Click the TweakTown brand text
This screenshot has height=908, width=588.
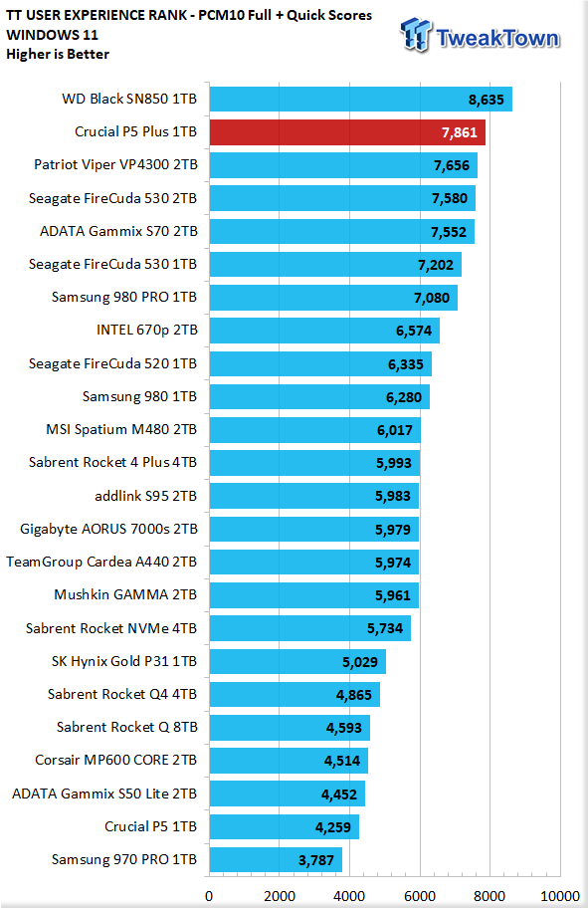[497, 38]
